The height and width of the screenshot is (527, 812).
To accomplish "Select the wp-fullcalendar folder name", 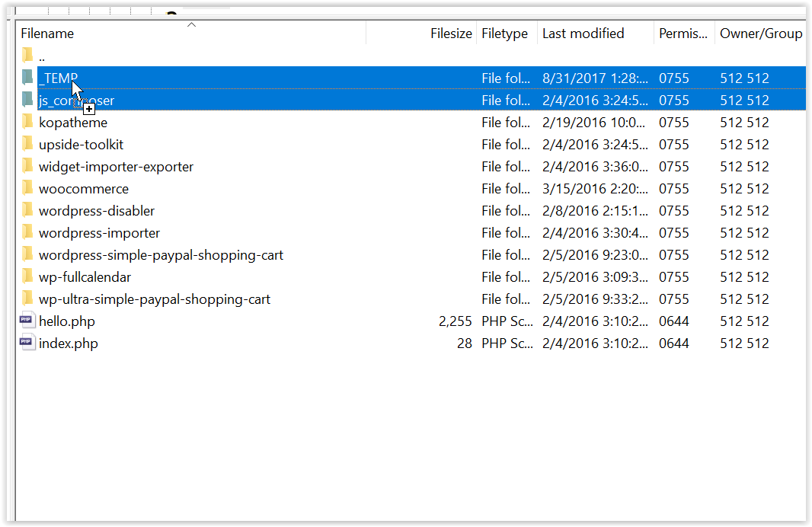I will (x=85, y=277).
